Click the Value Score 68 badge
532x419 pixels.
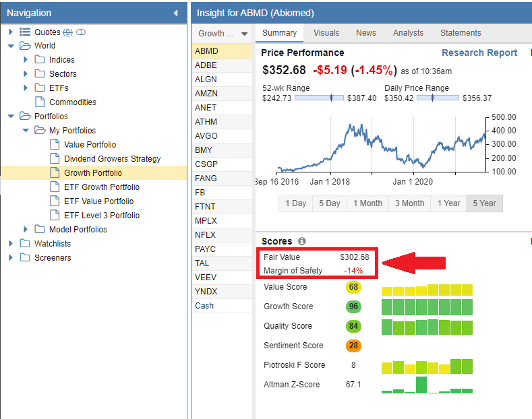click(353, 287)
